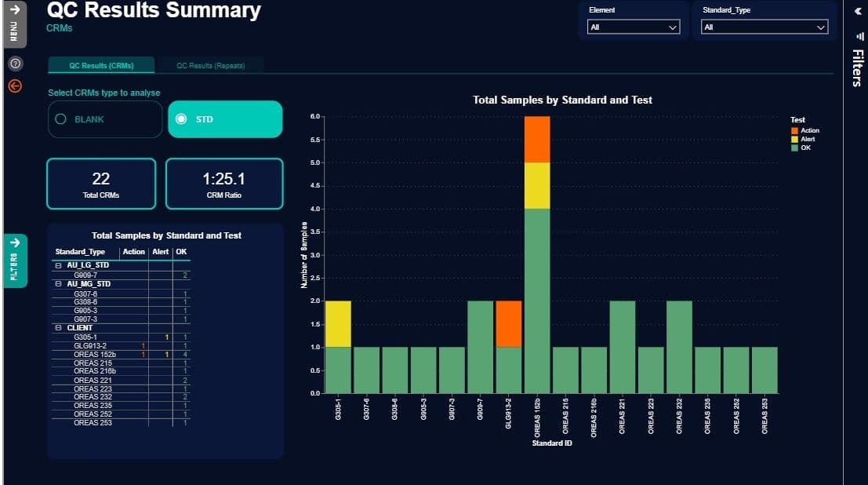Click the CRM Ratio card

(x=224, y=184)
